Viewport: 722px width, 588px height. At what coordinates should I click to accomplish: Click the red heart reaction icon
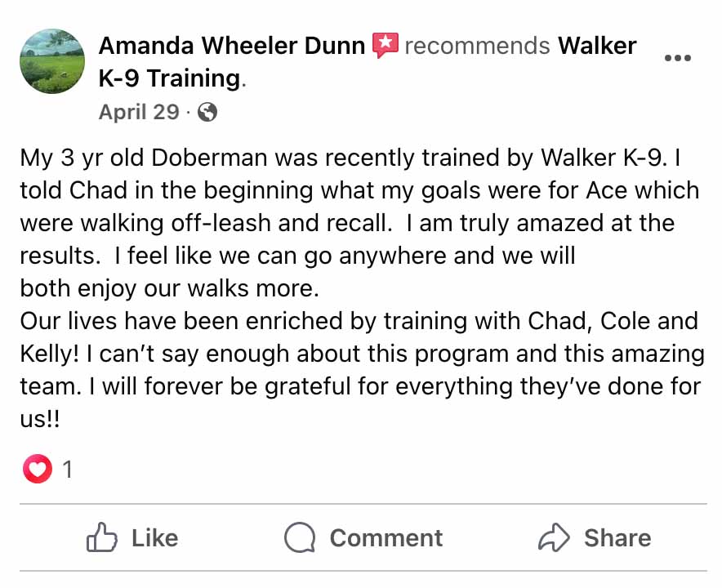point(38,469)
